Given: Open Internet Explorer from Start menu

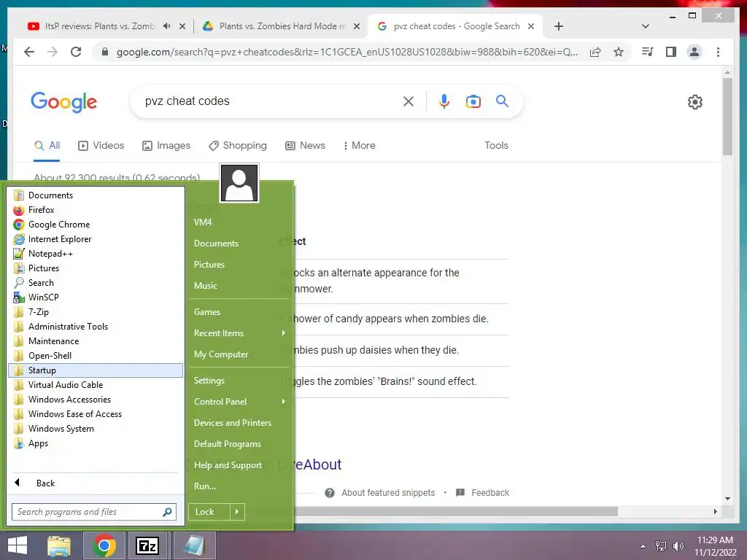Looking at the screenshot, I should click(96, 239).
